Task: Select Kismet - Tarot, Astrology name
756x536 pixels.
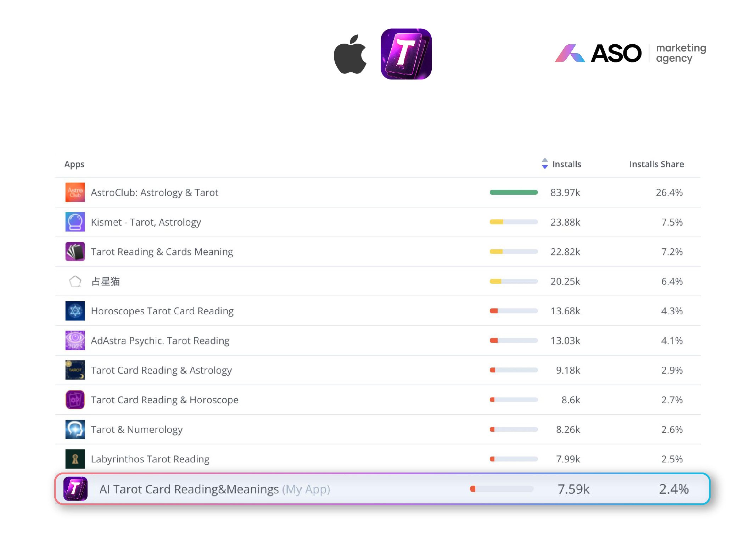Action: 146,222
